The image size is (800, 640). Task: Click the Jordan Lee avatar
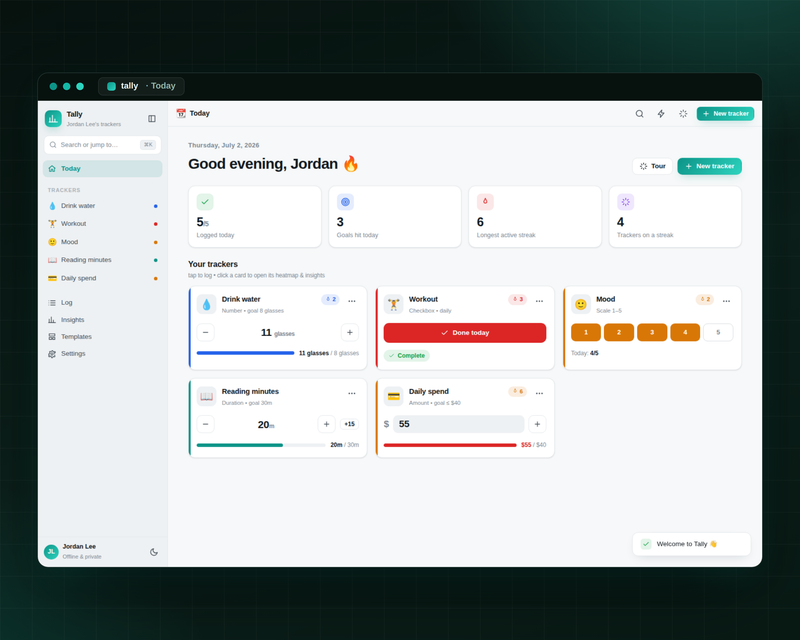coord(51,551)
